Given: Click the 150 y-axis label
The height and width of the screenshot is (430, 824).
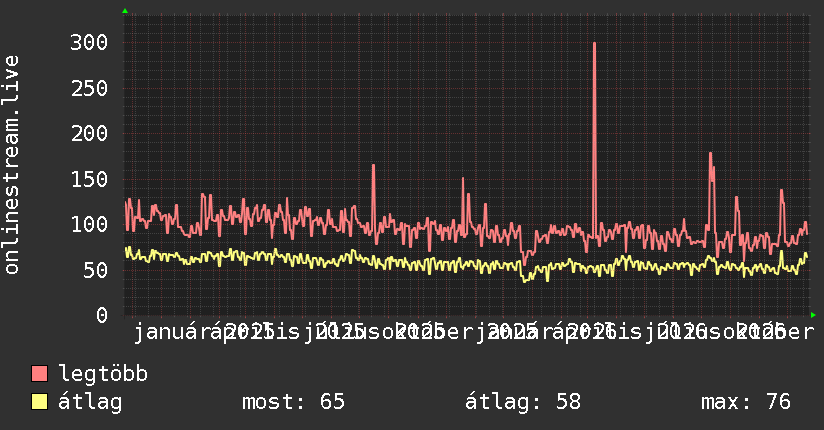Looking at the screenshot, I should [x=89, y=179].
